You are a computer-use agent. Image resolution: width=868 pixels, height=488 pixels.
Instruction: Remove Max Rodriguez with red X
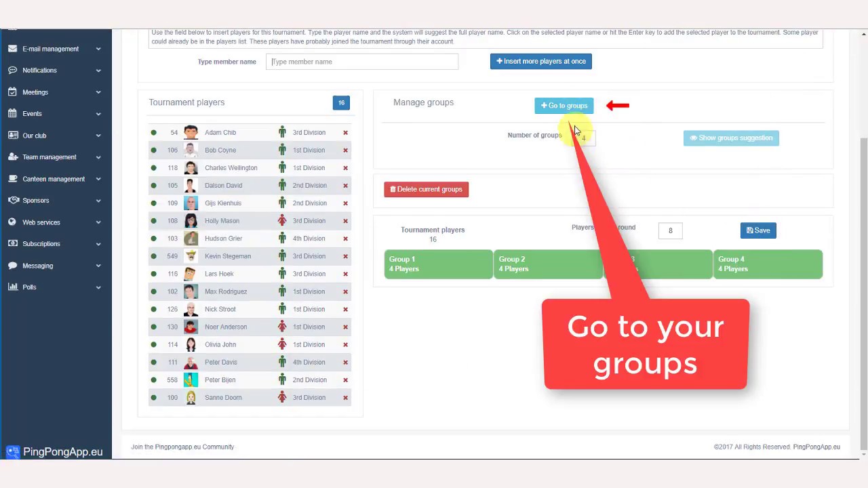[x=345, y=291]
